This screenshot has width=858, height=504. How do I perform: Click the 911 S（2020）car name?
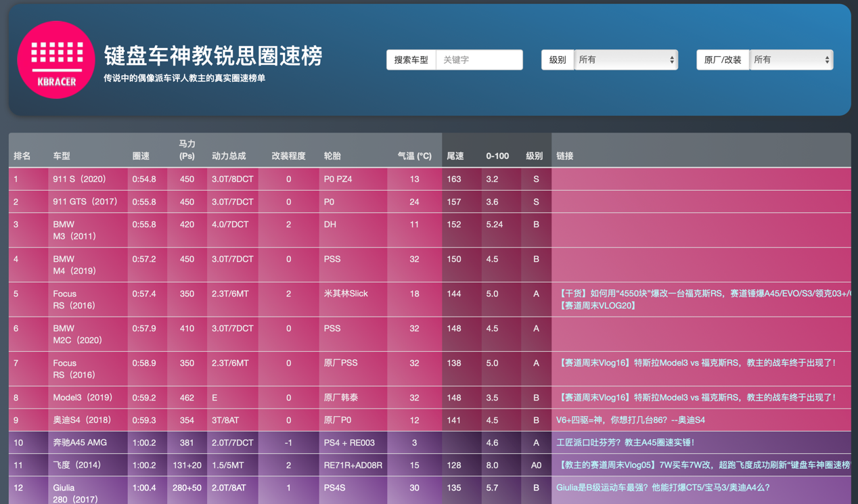coord(80,179)
